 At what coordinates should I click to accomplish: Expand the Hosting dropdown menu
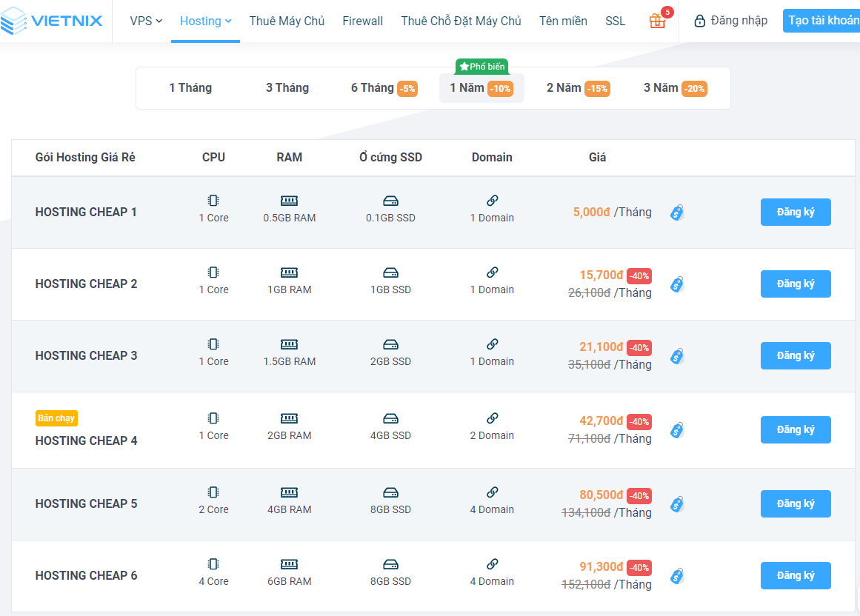[x=206, y=21]
